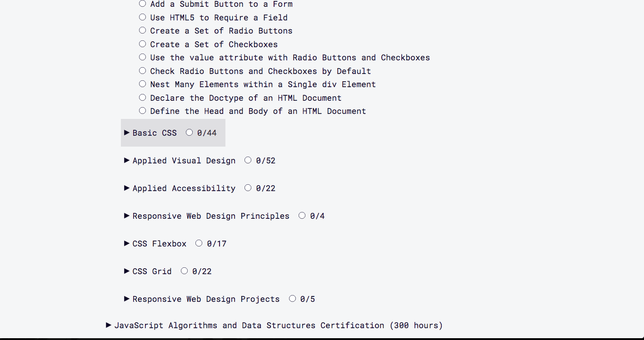Open Check Radio Buttons and Checkboxes by Default
This screenshot has width=644, height=340.
coord(260,71)
